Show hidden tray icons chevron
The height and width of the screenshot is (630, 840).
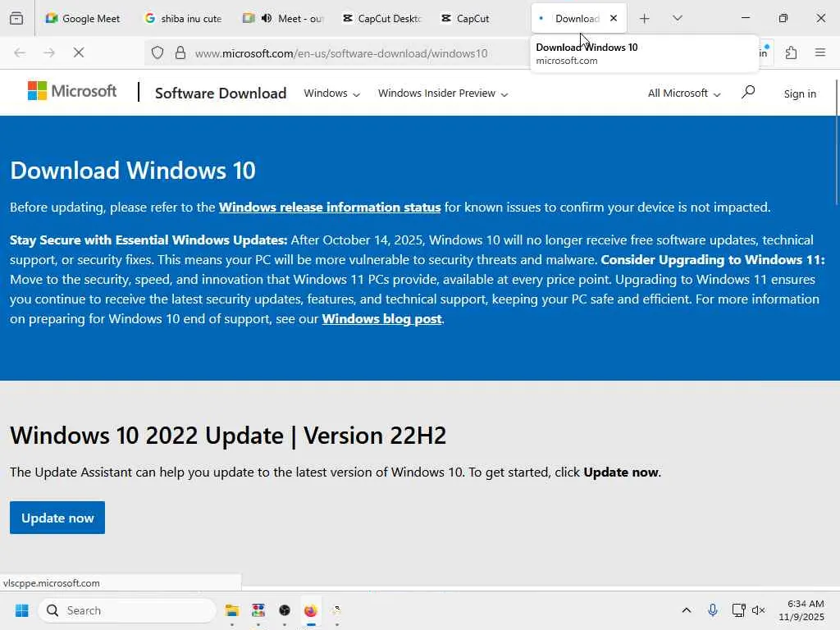click(687, 610)
